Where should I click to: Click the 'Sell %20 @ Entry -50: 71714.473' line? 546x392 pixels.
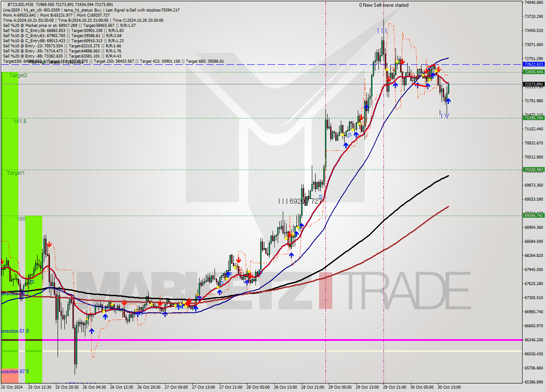pos(63,51)
